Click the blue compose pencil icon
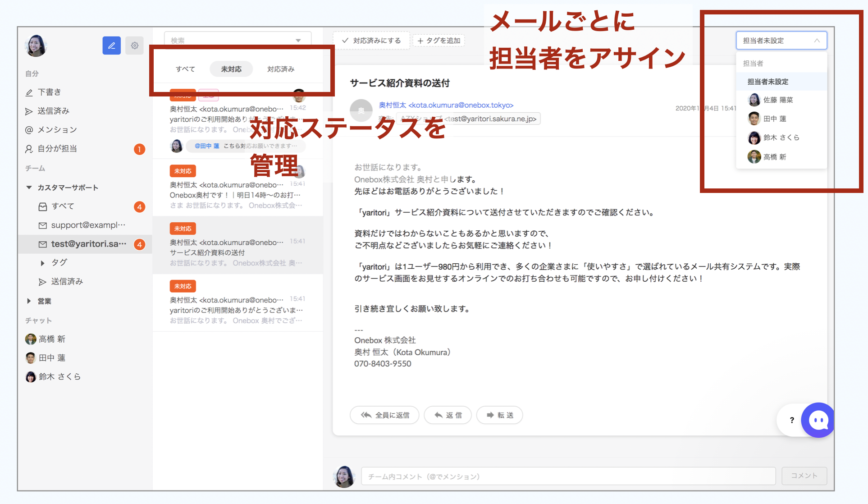 coord(111,46)
